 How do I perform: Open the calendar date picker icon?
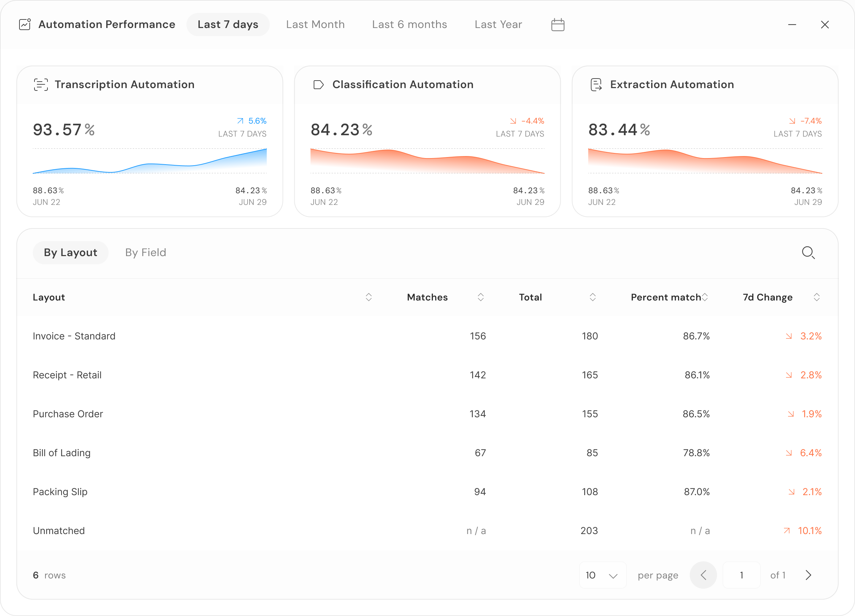pyautogui.click(x=558, y=25)
